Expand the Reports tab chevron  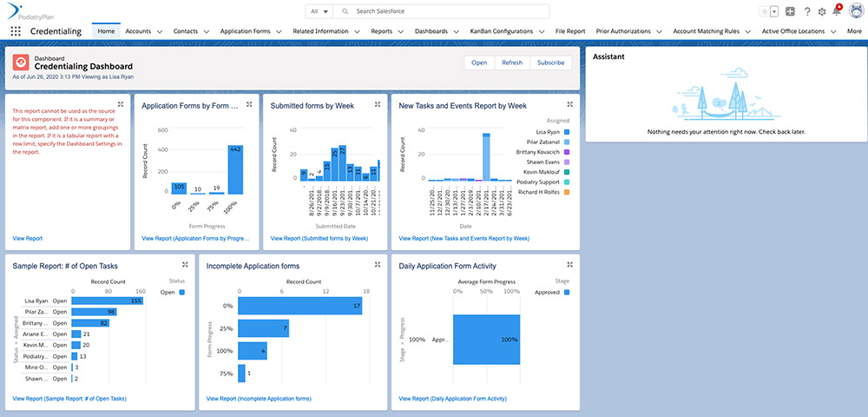click(x=401, y=31)
